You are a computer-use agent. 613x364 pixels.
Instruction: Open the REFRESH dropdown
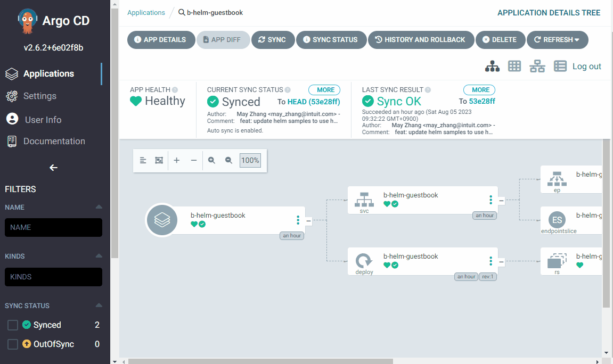coord(558,40)
